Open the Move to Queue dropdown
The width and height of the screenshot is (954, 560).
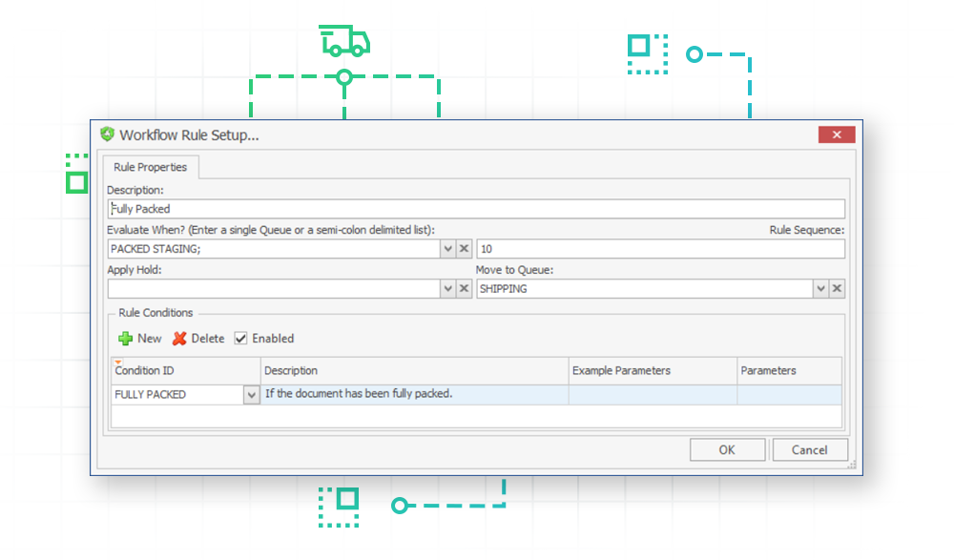point(820,288)
